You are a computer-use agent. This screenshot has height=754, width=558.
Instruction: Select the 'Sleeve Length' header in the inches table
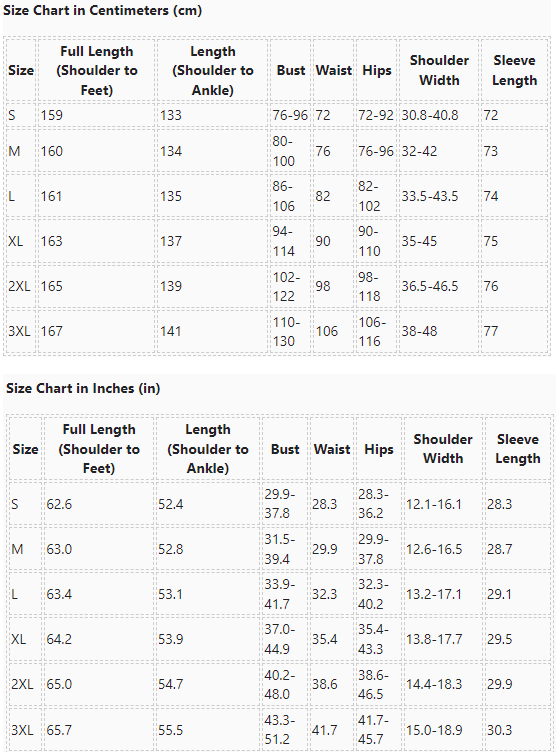click(518, 449)
